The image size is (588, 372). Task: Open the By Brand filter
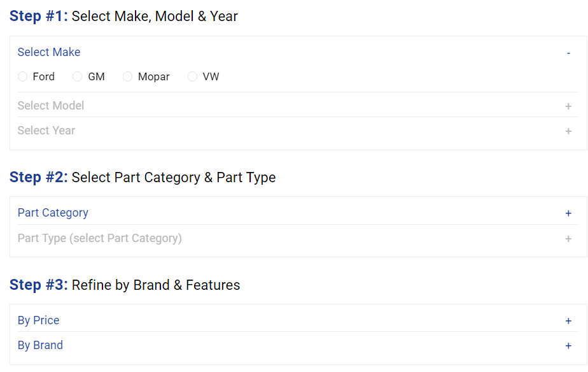pos(40,345)
